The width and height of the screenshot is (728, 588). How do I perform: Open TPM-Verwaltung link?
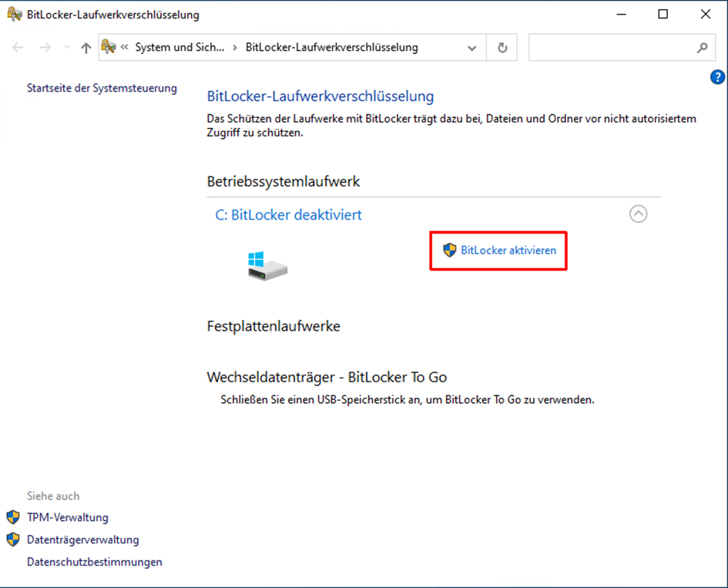[68, 517]
